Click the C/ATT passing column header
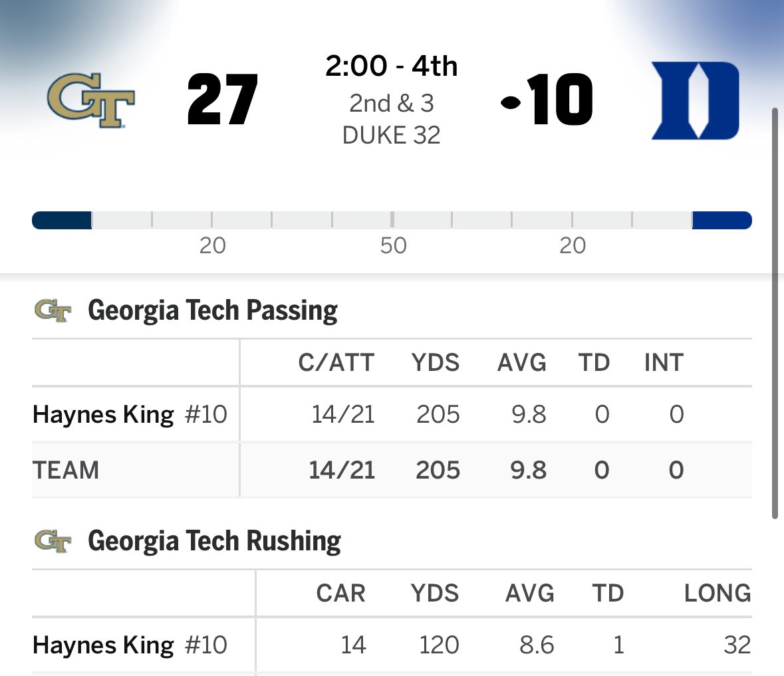The width and height of the screenshot is (784, 676). point(336,363)
